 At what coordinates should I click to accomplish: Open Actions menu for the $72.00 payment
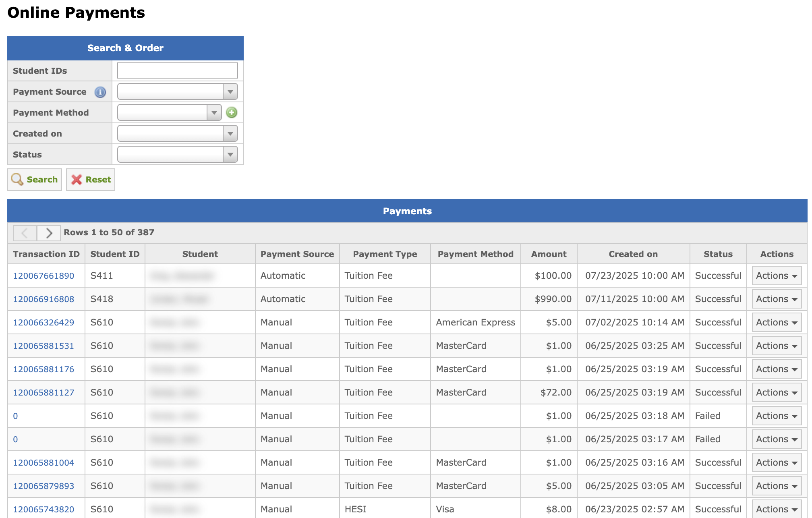pyautogui.click(x=776, y=393)
